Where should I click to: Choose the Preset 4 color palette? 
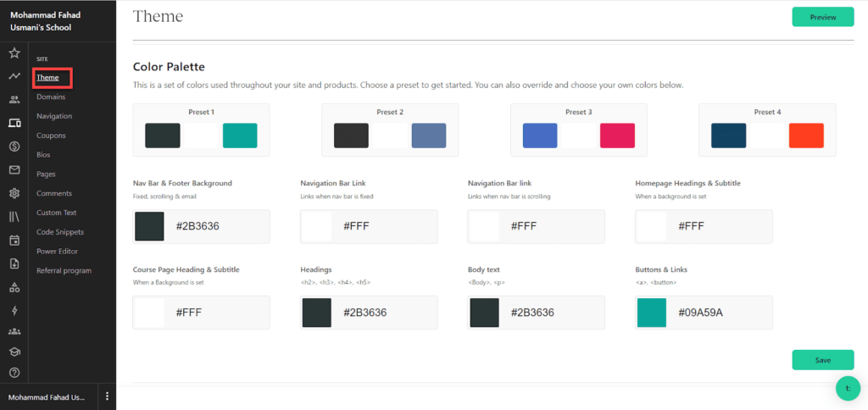pyautogui.click(x=767, y=130)
